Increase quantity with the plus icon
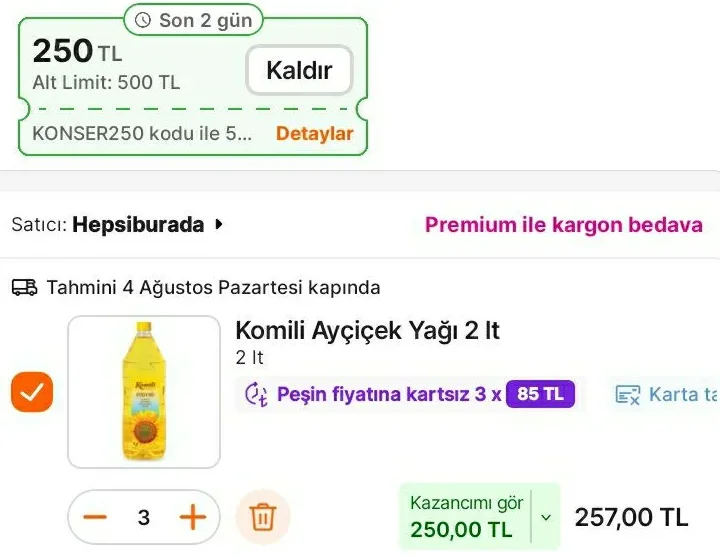This screenshot has width=720, height=557. click(192, 517)
